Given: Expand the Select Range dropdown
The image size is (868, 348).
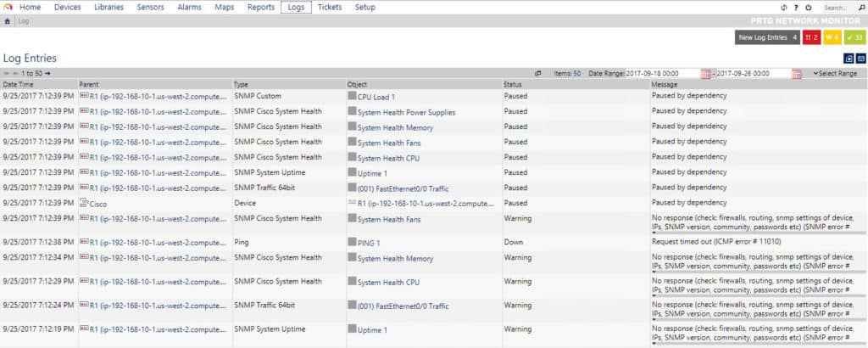Looking at the screenshot, I should click(835, 73).
